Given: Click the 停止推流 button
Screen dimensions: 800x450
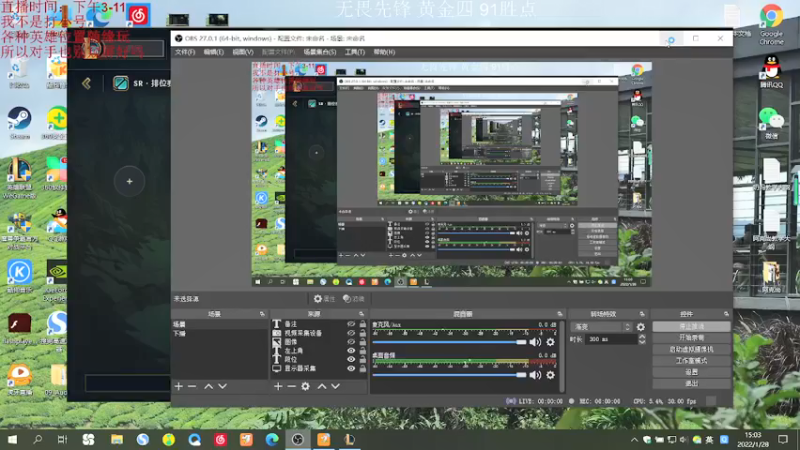Looking at the screenshot, I should point(691,326).
